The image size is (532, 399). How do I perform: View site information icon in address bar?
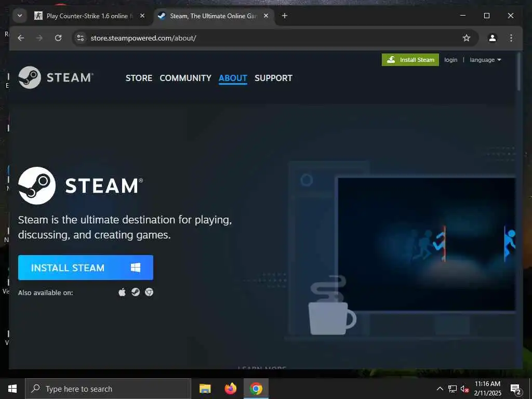point(81,38)
